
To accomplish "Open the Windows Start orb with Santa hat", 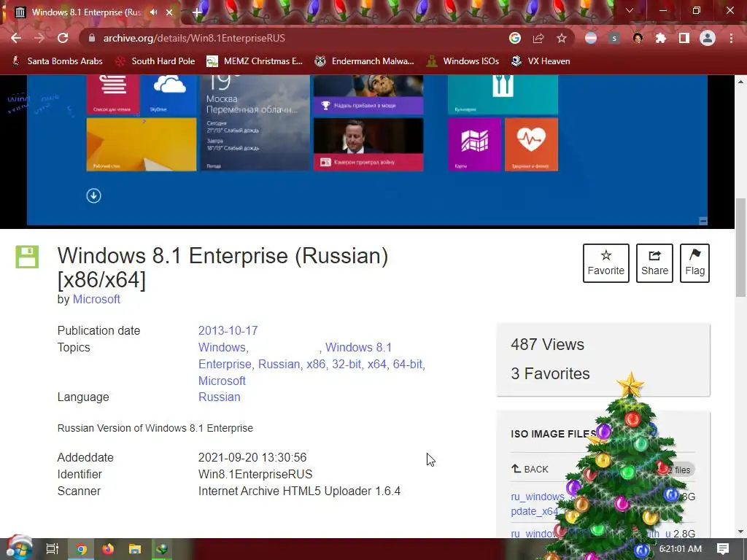I will [20, 548].
